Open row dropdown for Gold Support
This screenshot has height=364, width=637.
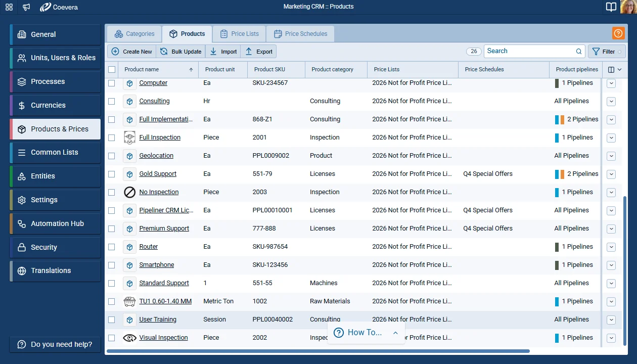tap(611, 174)
